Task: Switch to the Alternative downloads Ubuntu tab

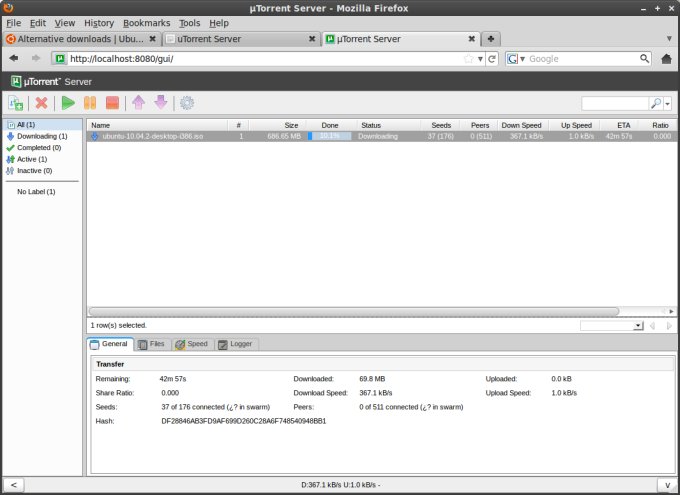Action: click(x=81, y=39)
